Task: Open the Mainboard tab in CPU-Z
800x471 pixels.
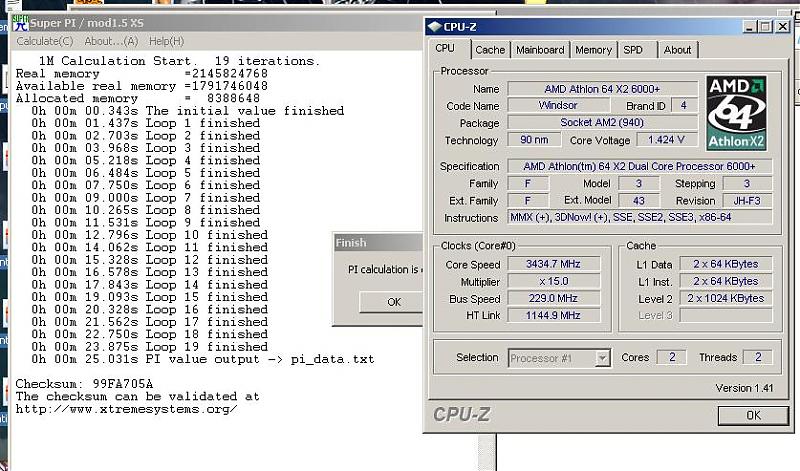Action: 540,50
